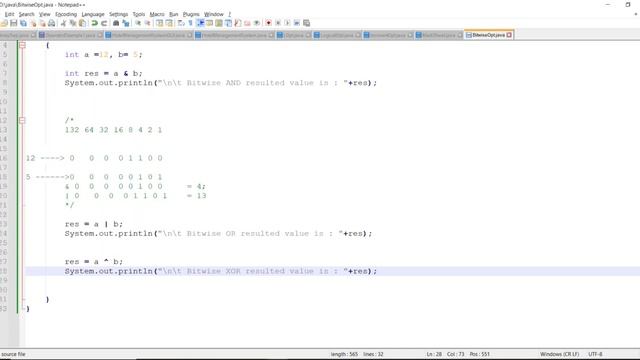This screenshot has height=360, width=640.
Task: Open the Window menu
Action: 214,14
